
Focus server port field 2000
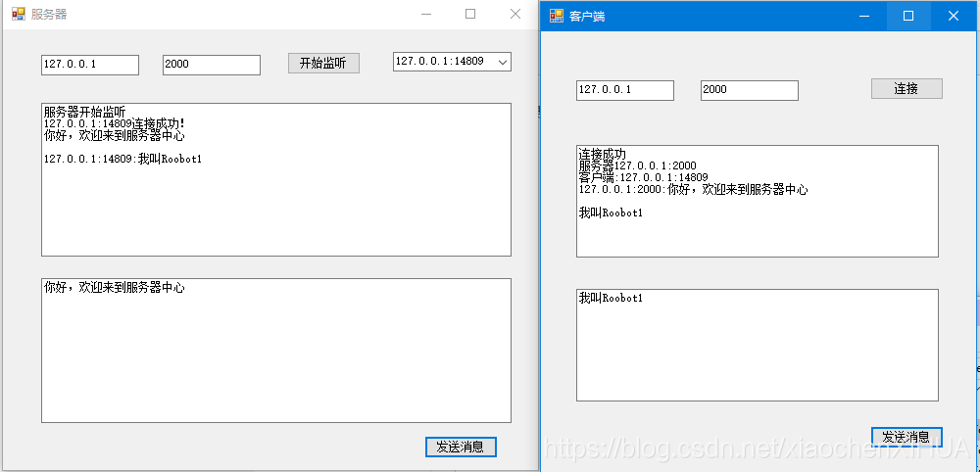212,65
